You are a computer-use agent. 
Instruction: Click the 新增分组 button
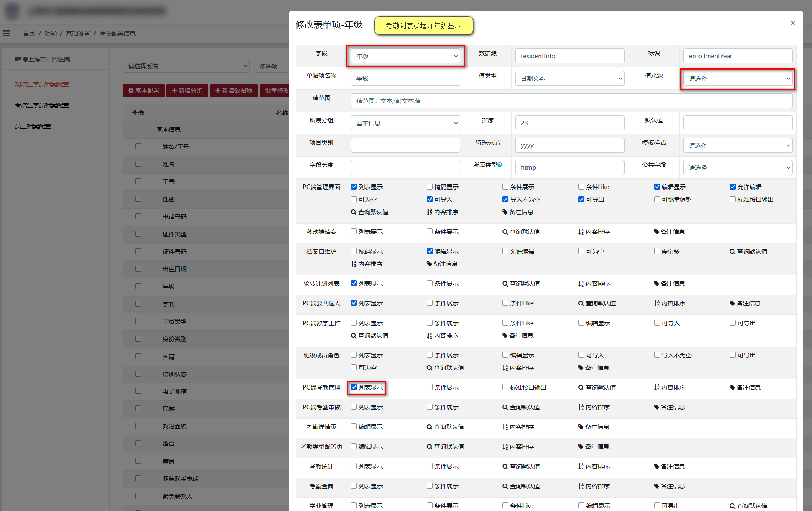(x=187, y=91)
